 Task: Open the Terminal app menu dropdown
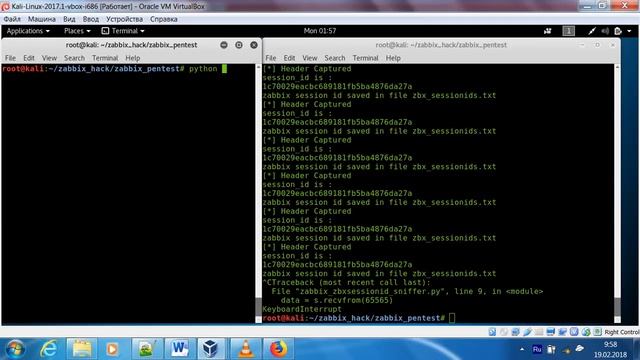click(x=123, y=31)
